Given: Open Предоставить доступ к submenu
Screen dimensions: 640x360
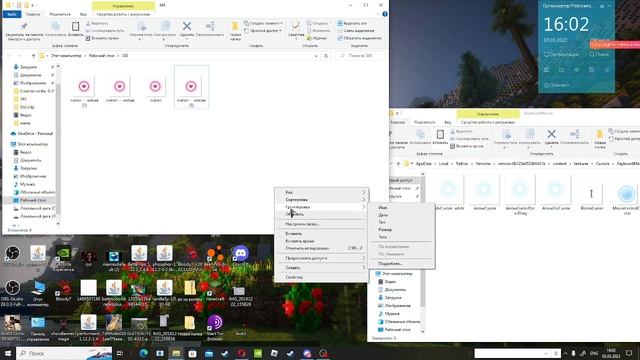Looking at the screenshot, I should click(321, 258).
